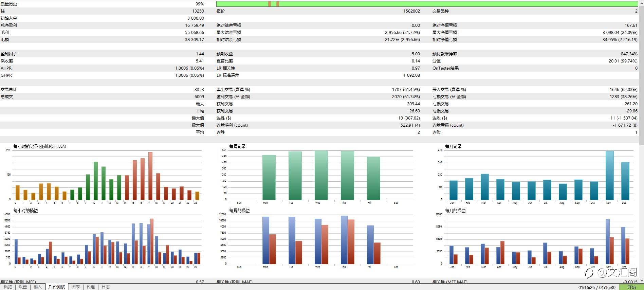Screen dimensions: 644x290
Task: Select the 预期收益 value 5.00
Action: 416,54
